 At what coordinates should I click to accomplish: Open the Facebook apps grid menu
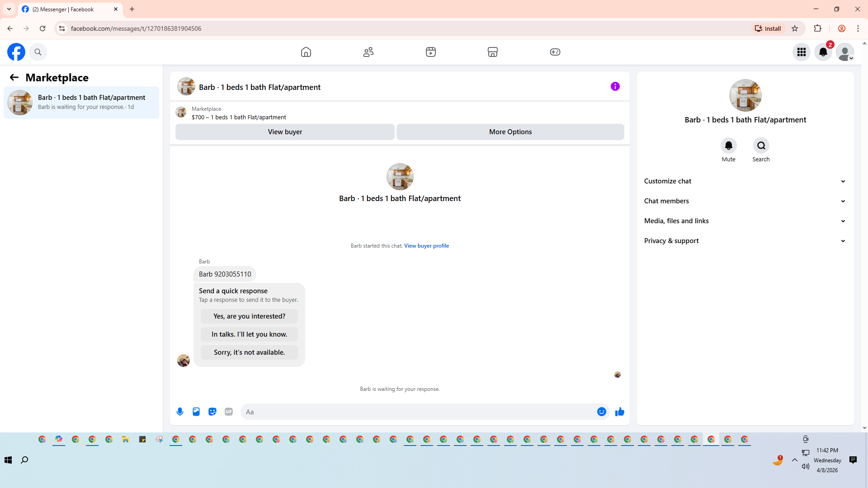click(x=801, y=52)
